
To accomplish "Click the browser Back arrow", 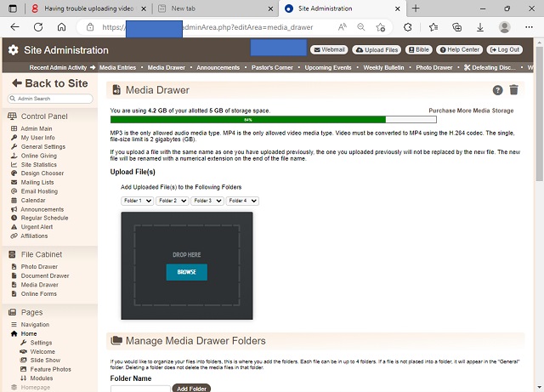I will pyautogui.click(x=14, y=27).
